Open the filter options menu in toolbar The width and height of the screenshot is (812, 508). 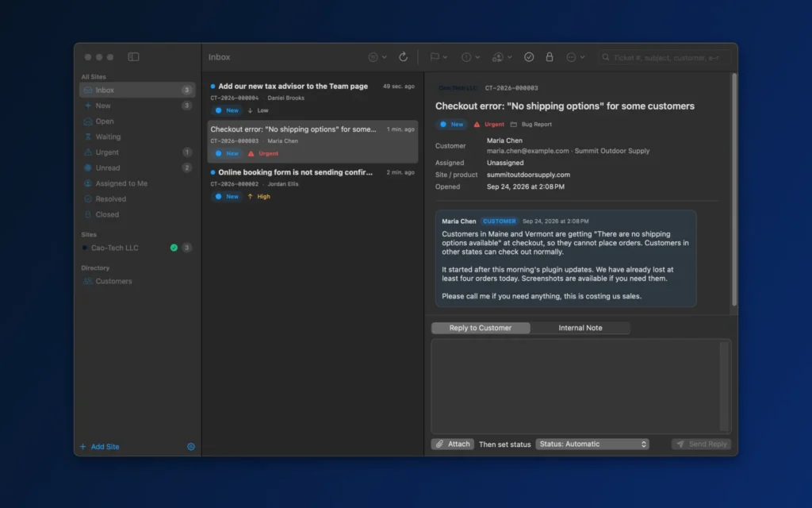pos(377,57)
